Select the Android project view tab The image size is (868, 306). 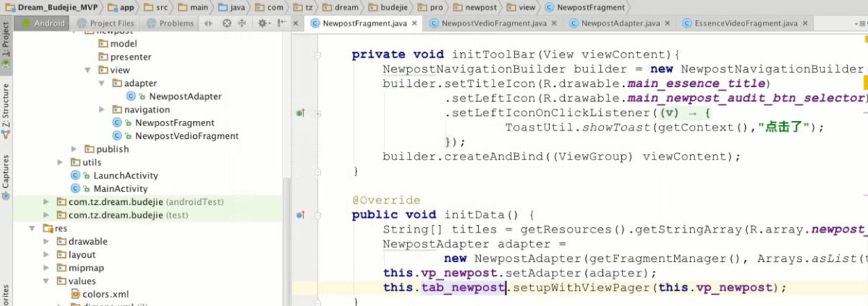42,23
